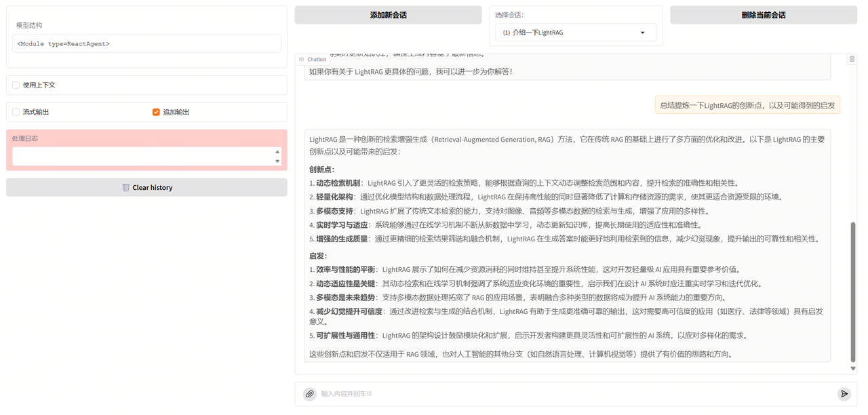Click the 轻量化架构 list item

click(x=547, y=197)
